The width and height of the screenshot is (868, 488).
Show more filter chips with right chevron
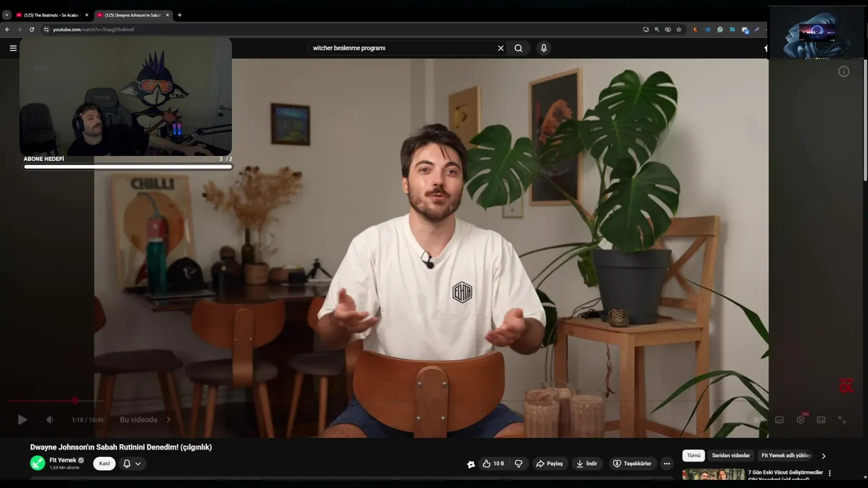(x=824, y=456)
